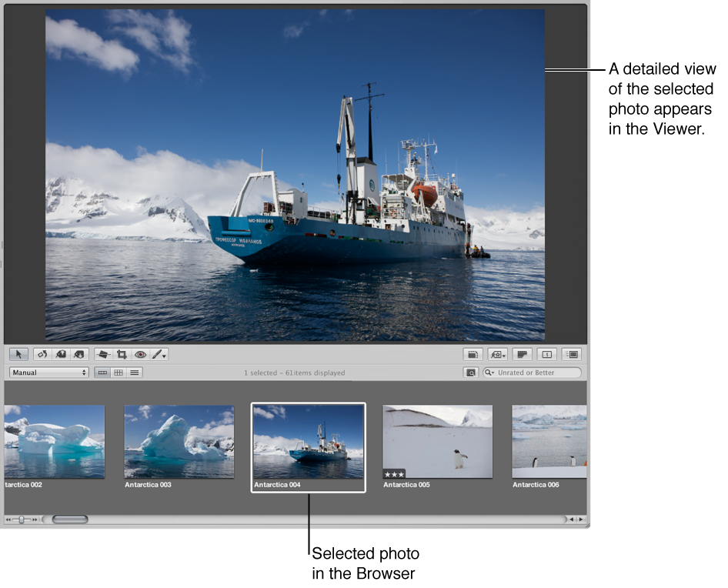Click the Rotate tool
The width and height of the screenshot is (728, 588).
point(42,355)
